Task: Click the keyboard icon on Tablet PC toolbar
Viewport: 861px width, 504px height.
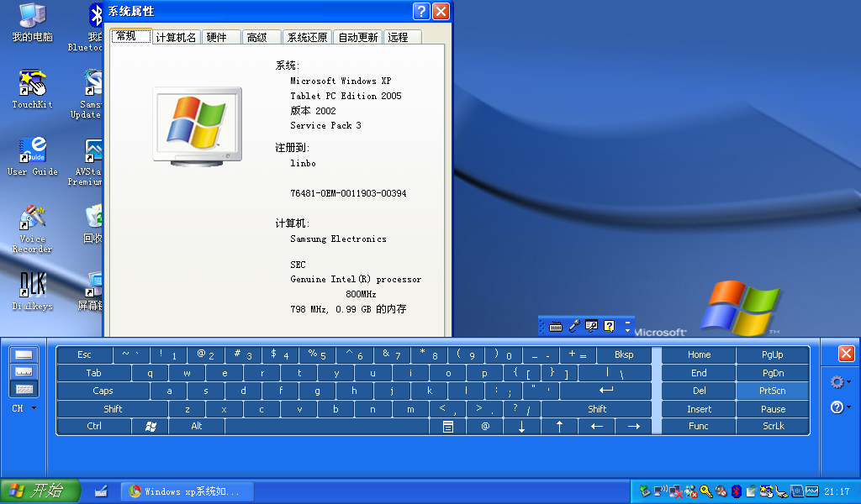Action: 556,326
